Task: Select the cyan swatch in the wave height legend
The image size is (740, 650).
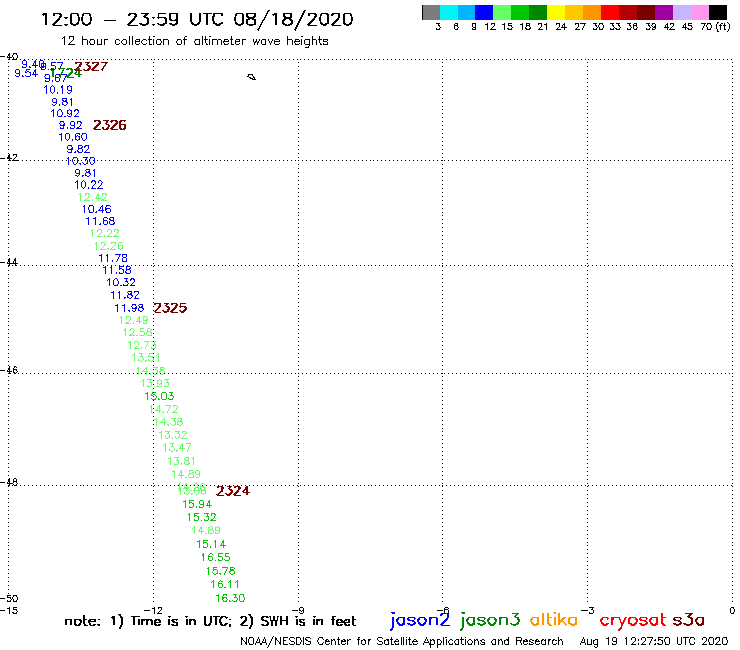Action: (x=449, y=12)
